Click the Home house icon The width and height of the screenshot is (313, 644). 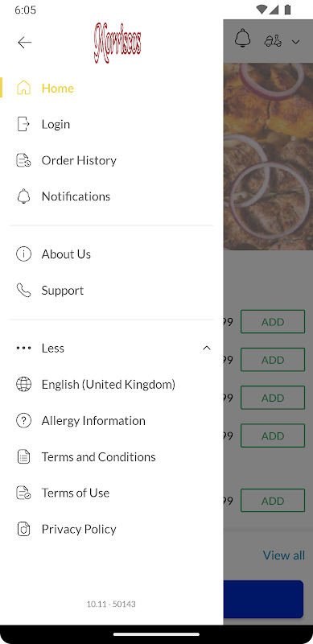click(x=23, y=88)
